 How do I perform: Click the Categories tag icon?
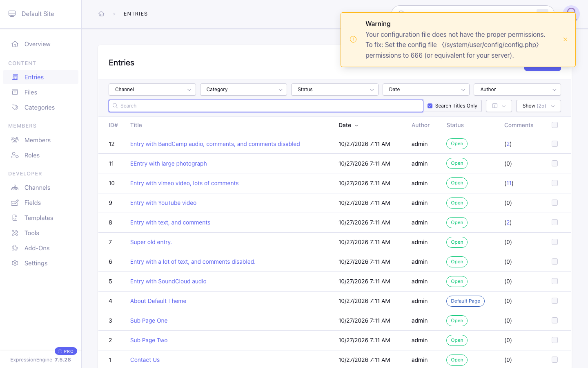point(15,108)
